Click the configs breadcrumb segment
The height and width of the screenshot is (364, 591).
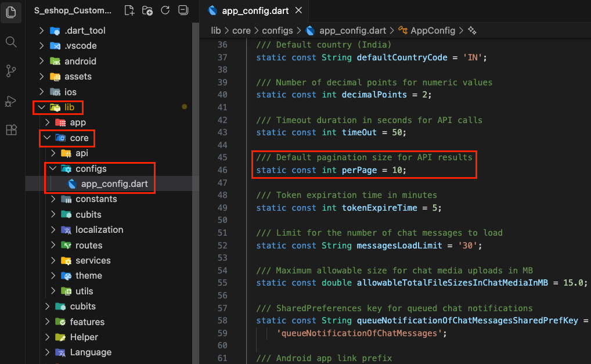(278, 30)
